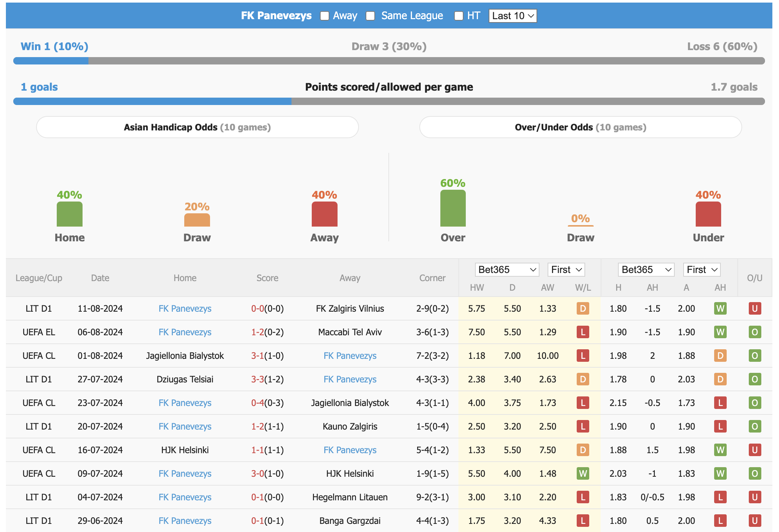Click the Win 1 (10%) label
The image size is (779, 532).
click(55, 46)
